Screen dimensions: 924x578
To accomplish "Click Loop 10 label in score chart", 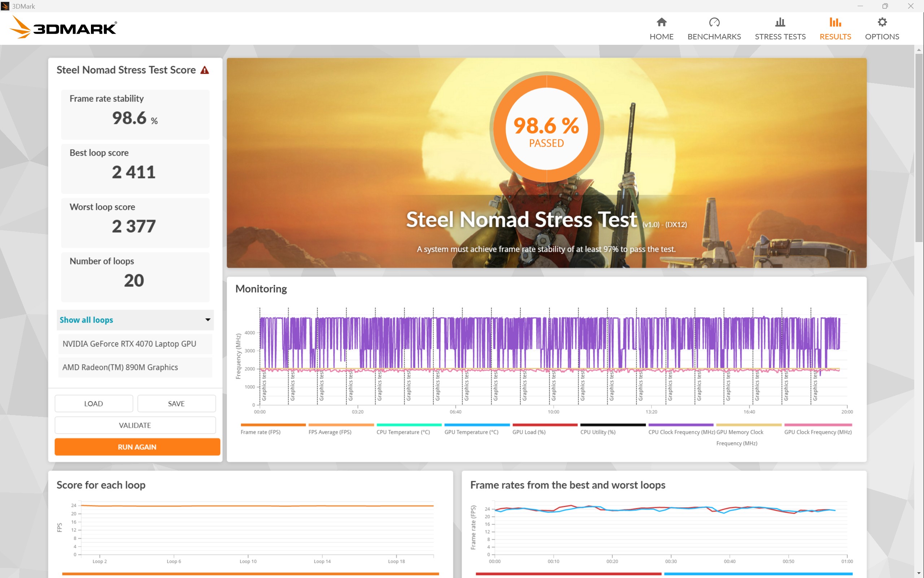I will click(x=248, y=561).
